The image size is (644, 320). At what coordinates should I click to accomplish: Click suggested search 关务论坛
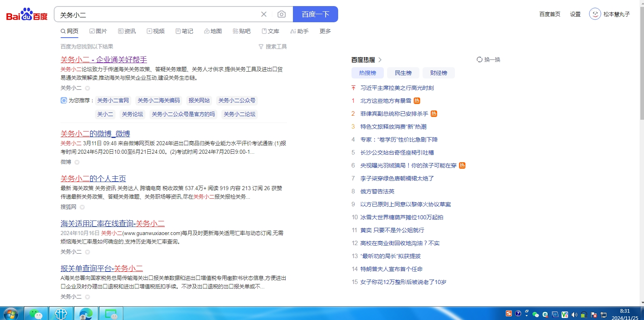tap(133, 114)
